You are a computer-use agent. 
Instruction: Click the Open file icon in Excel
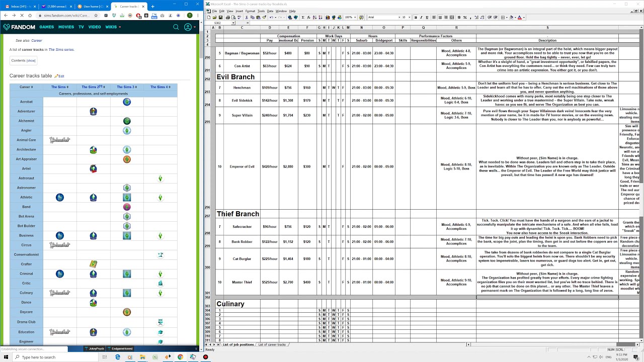(214, 17)
